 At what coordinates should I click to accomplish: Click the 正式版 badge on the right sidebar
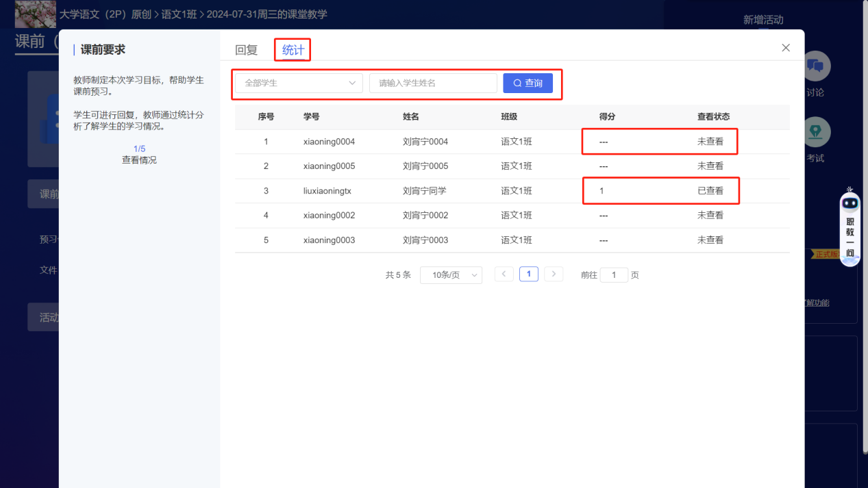point(826,253)
